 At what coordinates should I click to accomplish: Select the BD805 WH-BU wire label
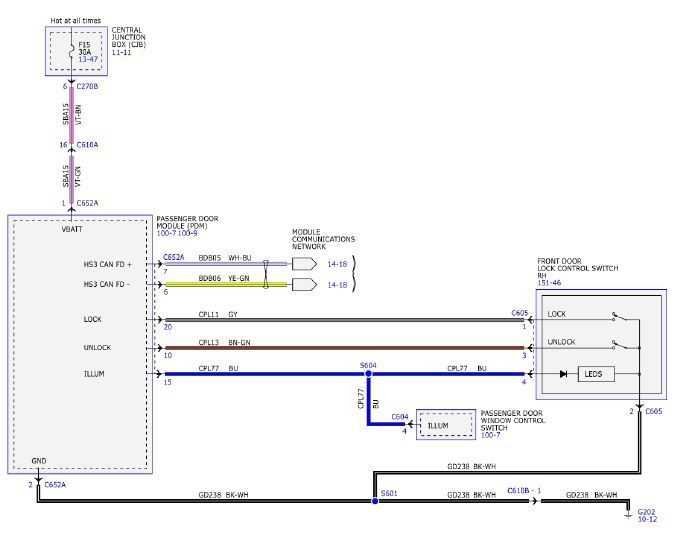pos(225,258)
